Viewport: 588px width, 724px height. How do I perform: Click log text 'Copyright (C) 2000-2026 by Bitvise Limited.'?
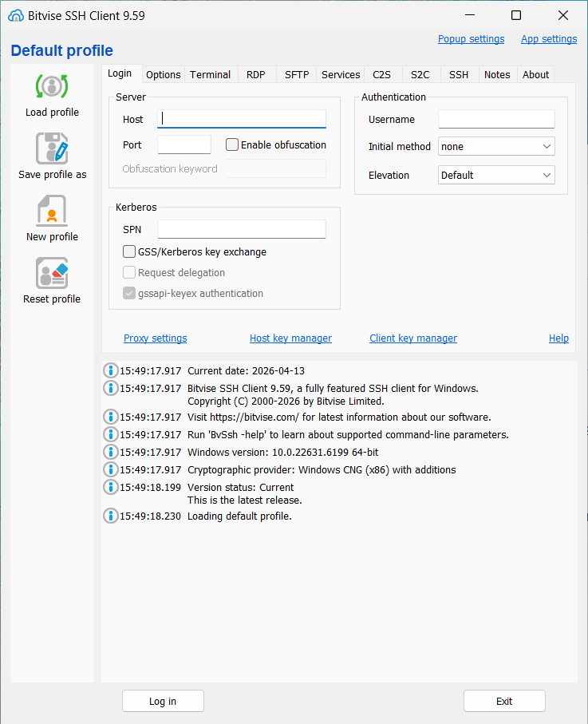pos(286,402)
